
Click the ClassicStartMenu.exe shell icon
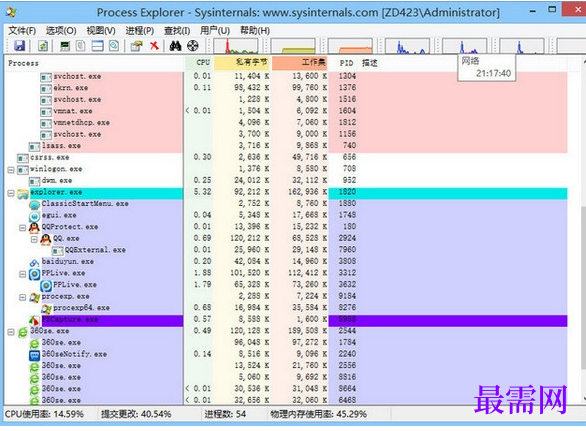pyautogui.click(x=34, y=204)
